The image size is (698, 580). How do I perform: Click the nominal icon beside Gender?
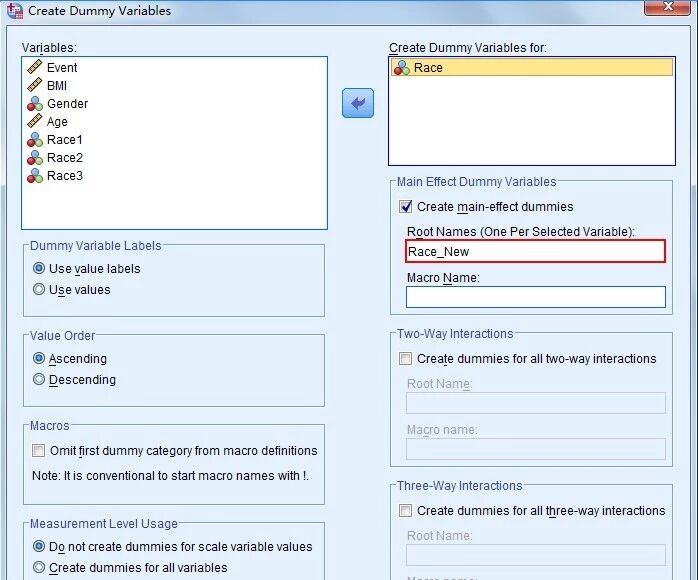point(35,104)
